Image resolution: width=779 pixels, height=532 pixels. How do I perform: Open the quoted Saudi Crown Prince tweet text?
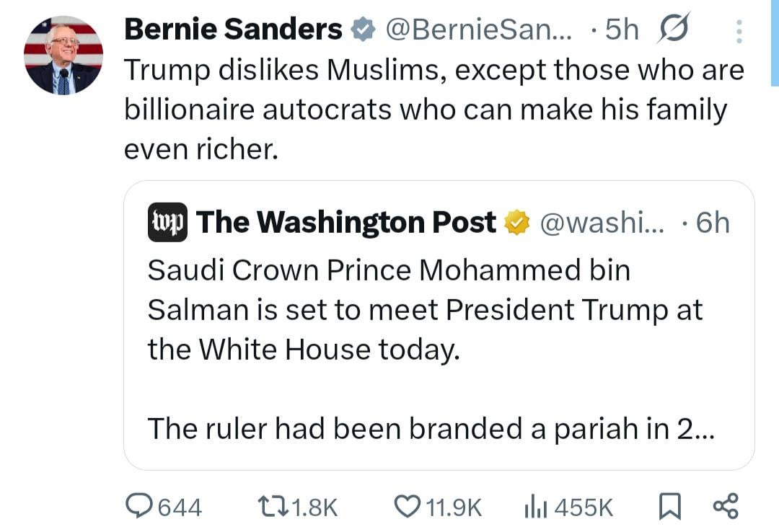coord(424,310)
